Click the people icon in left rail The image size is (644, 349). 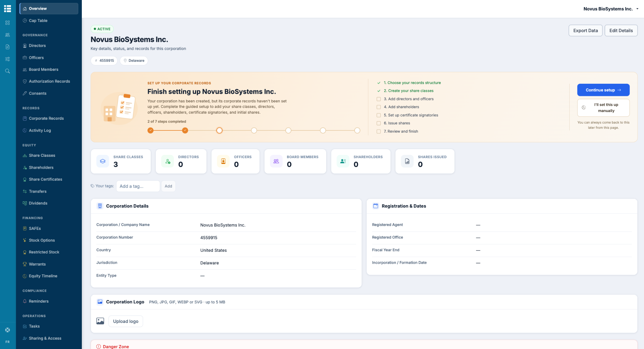pos(7,35)
